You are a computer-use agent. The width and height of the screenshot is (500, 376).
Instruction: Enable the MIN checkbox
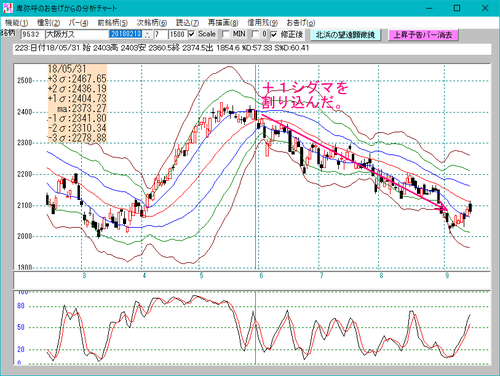coord(226,34)
